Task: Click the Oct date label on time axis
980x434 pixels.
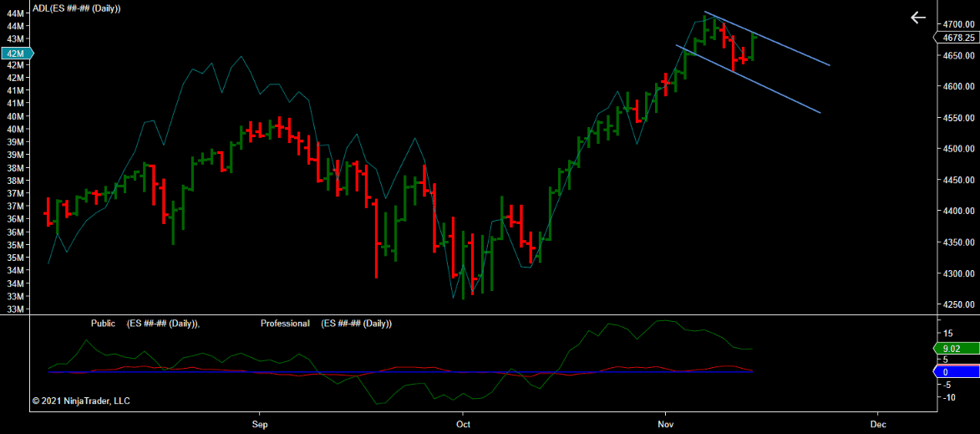Action: pyautogui.click(x=463, y=425)
